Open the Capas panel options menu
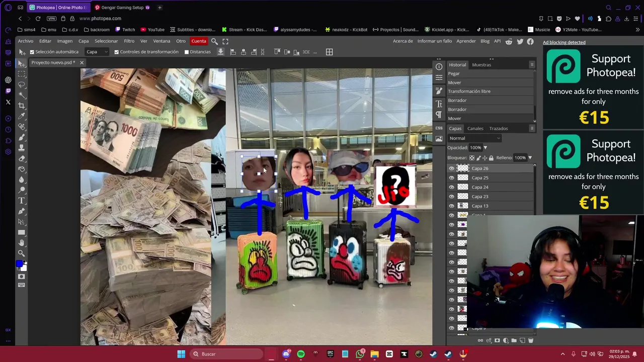 coord(532,128)
